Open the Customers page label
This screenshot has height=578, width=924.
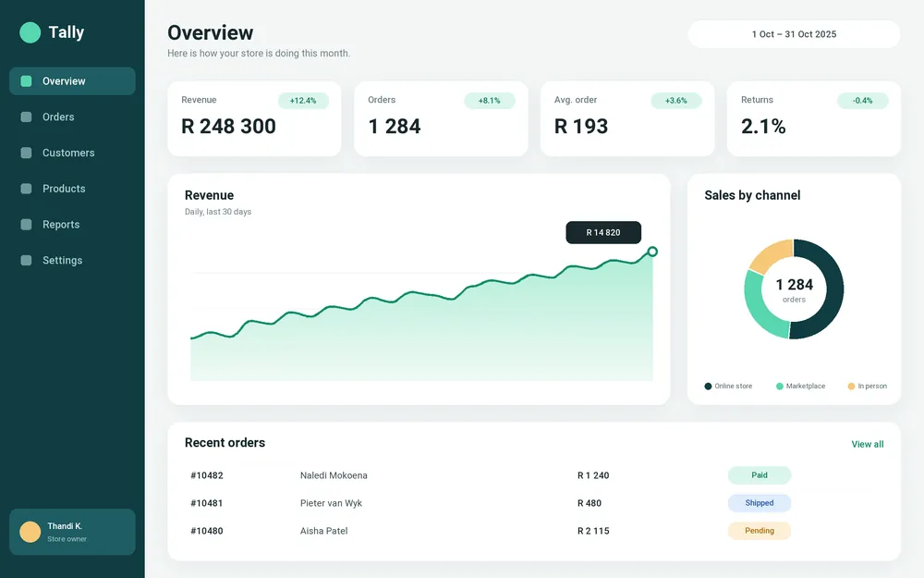pos(68,153)
